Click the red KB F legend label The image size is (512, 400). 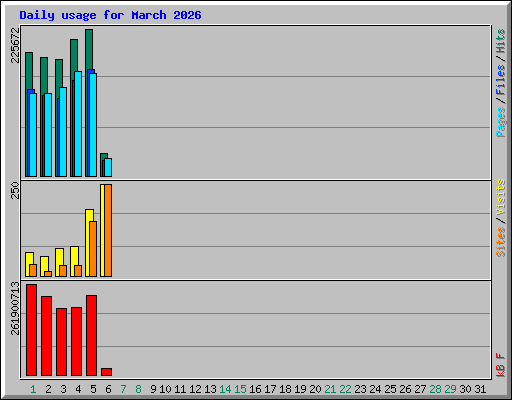click(501, 365)
